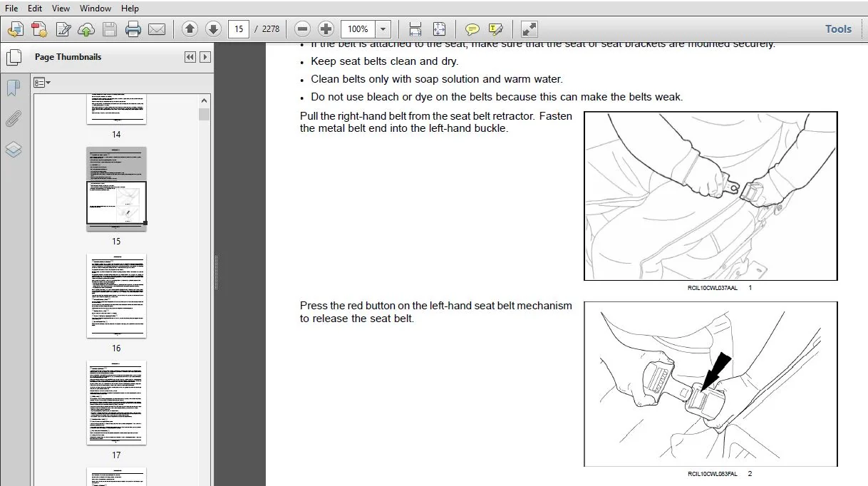Send file by email envelope icon
This screenshot has height=486, width=868.
pos(157,29)
